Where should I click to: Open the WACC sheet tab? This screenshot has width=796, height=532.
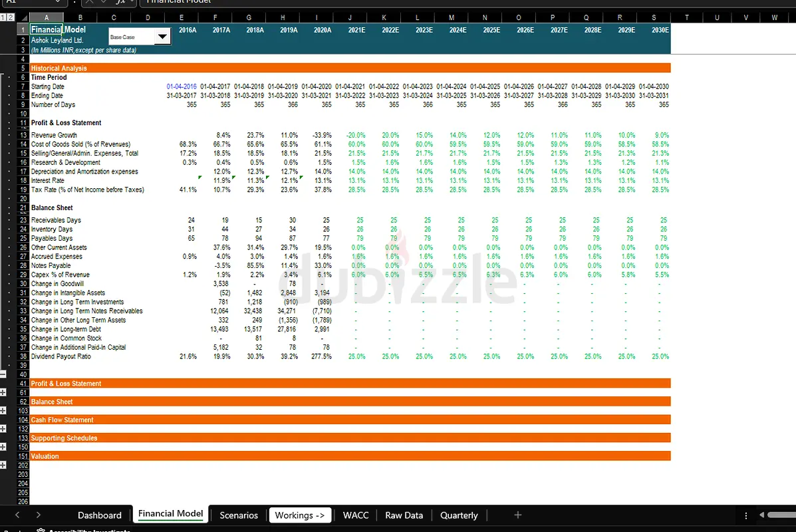(x=355, y=515)
